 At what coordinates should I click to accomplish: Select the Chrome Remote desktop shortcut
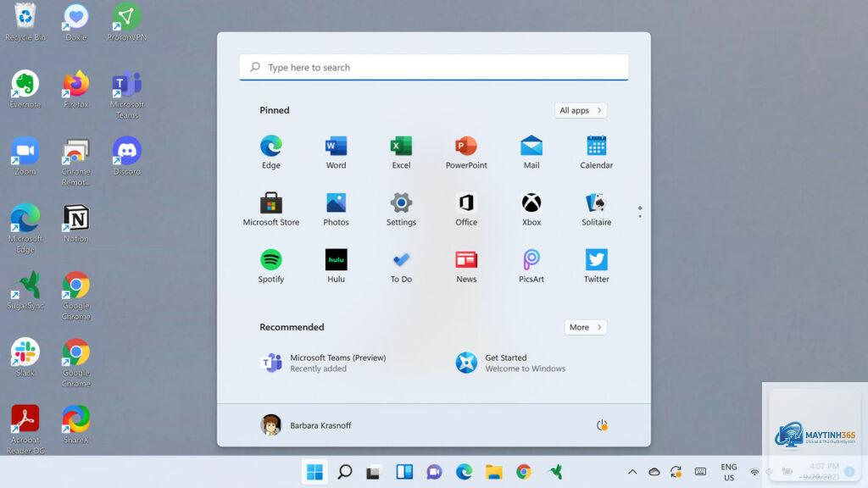pos(75,162)
